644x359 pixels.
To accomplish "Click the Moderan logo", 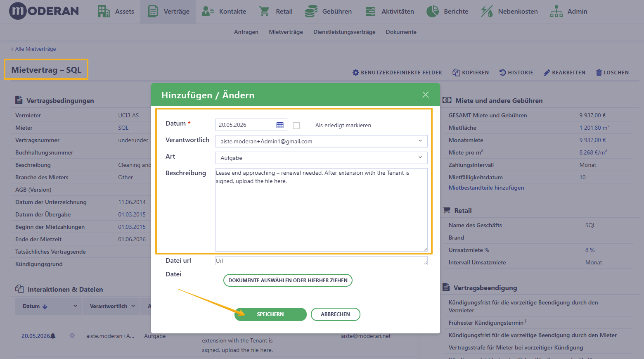I will click(44, 11).
